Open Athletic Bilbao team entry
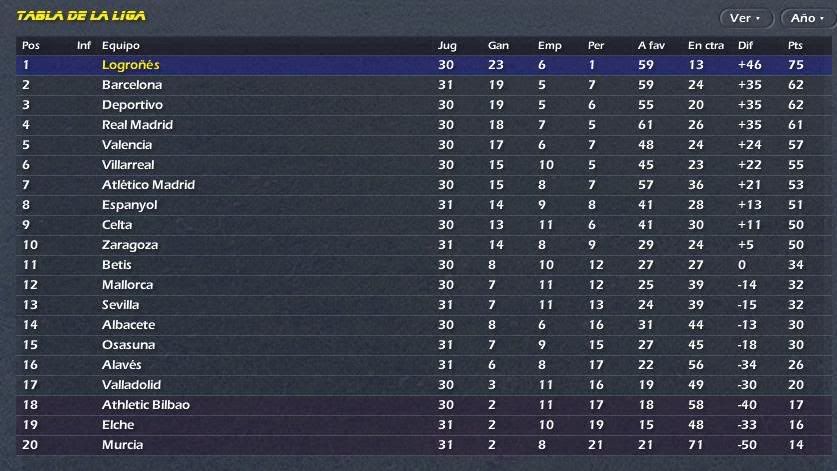837x471 pixels. 146,405
